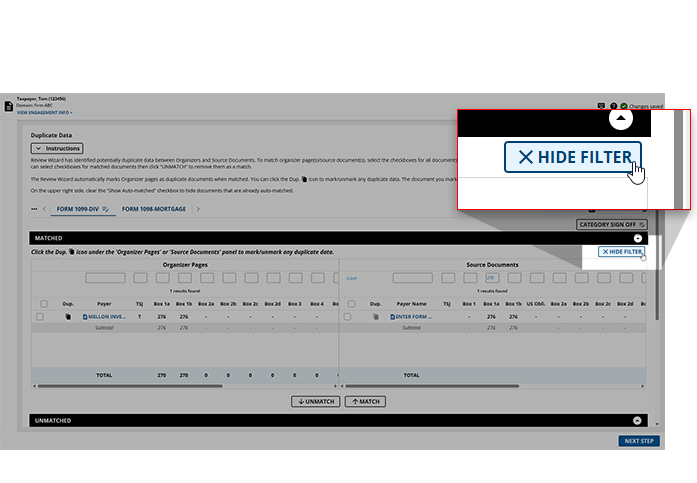Collapse the Instructions section
697x483 pixels.
pyautogui.click(x=57, y=148)
